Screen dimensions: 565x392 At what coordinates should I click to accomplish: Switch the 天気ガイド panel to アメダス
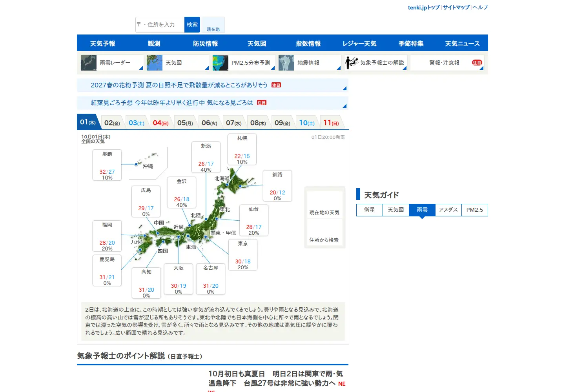pos(448,210)
